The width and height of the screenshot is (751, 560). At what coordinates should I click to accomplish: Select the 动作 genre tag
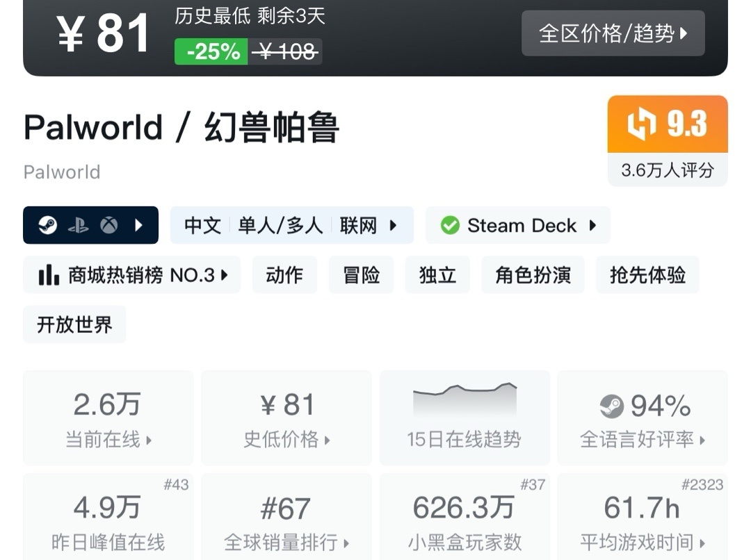(284, 274)
